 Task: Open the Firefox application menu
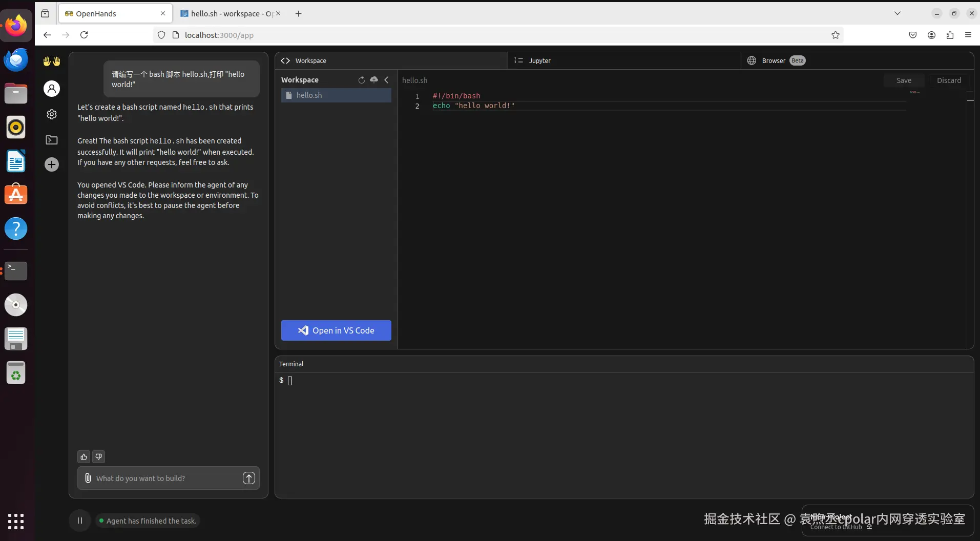[x=968, y=35]
